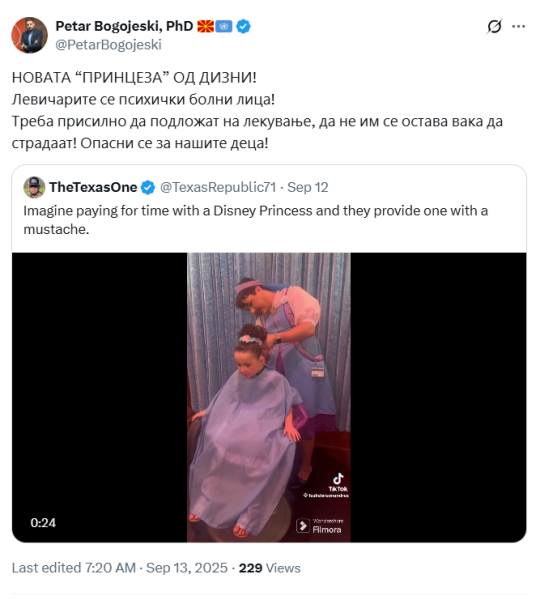Click the Macedonian flag emoji in display name
Screen dimensions: 536x600
click(205, 26)
